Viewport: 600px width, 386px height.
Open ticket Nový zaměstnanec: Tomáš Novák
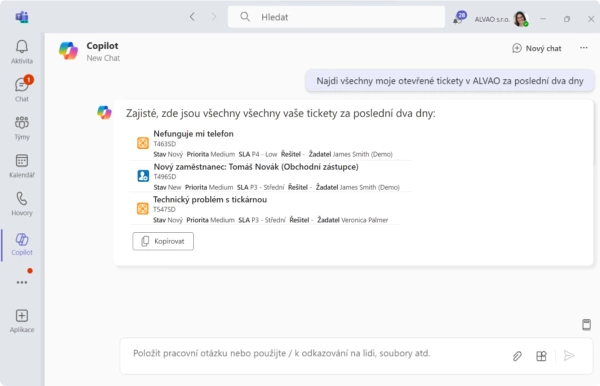coord(256,166)
